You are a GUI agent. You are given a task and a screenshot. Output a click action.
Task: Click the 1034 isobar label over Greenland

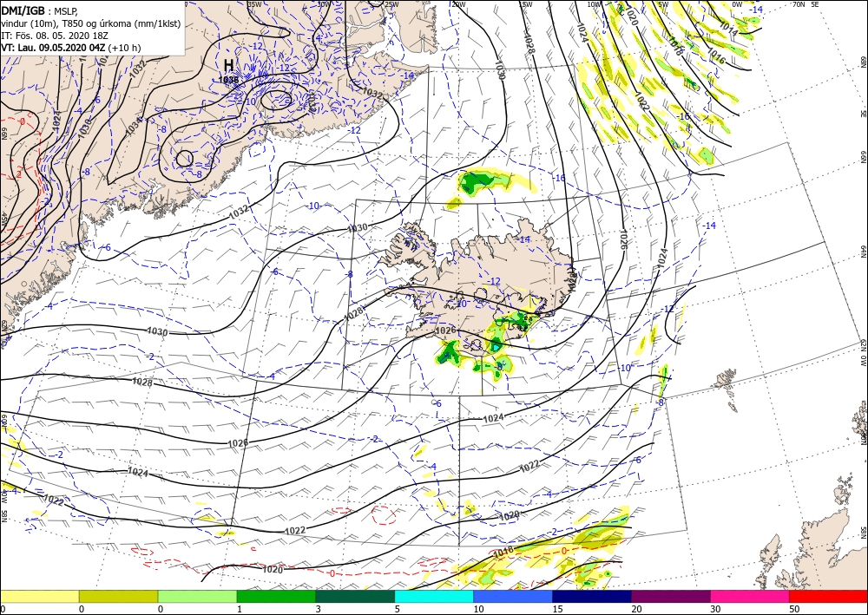point(134,126)
